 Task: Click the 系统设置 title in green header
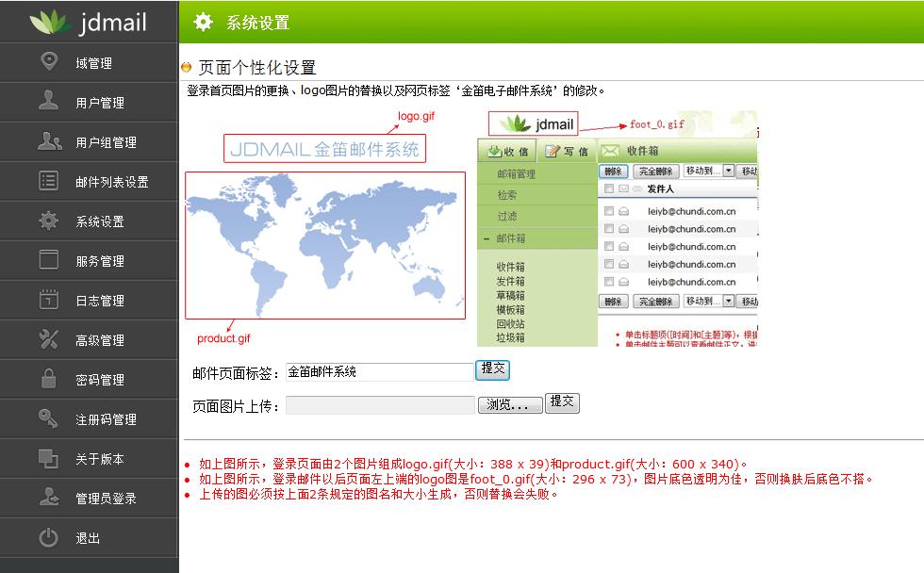258,23
